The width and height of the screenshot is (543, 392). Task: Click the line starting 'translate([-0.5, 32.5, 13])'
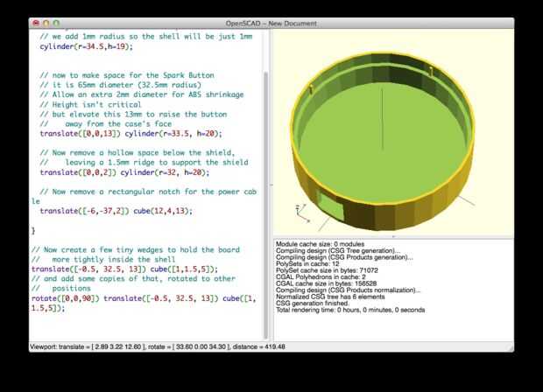(124, 269)
